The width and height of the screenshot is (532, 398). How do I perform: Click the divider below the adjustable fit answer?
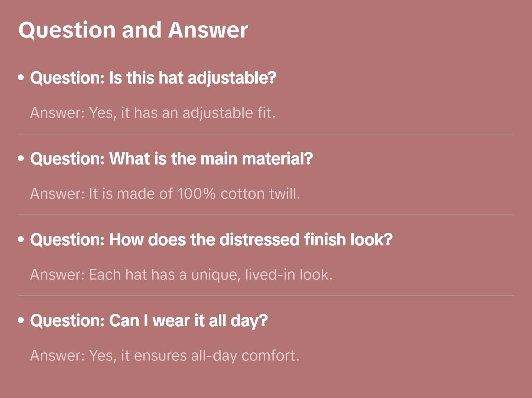pos(266,134)
